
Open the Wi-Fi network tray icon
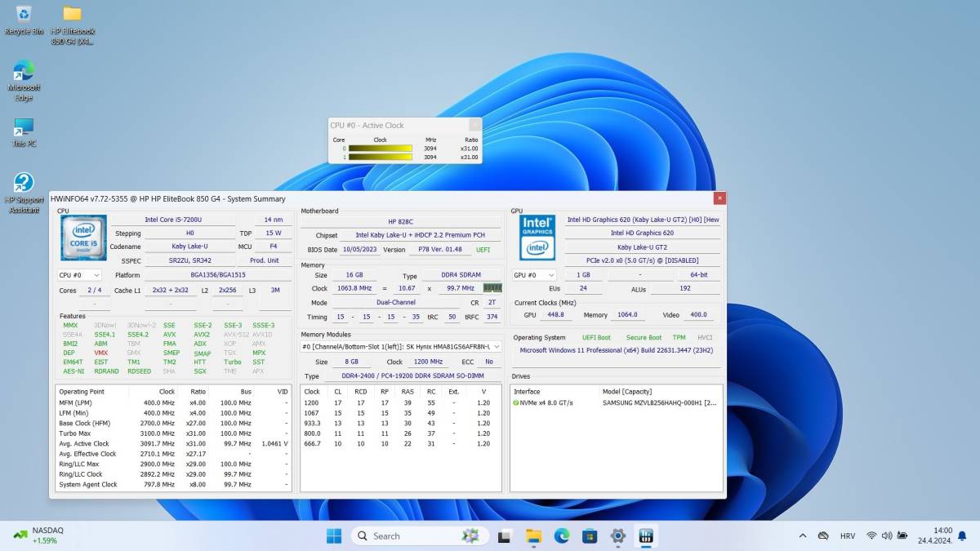[x=871, y=535]
